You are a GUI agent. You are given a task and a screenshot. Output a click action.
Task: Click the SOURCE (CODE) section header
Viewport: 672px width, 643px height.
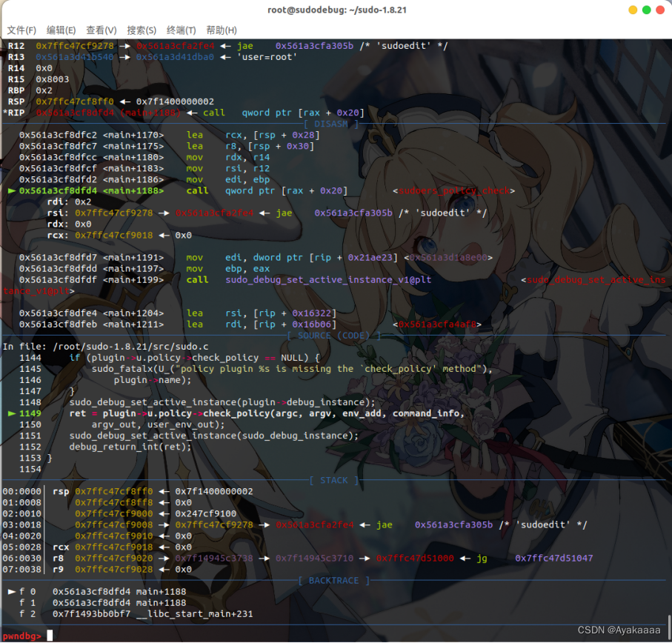[333, 336]
